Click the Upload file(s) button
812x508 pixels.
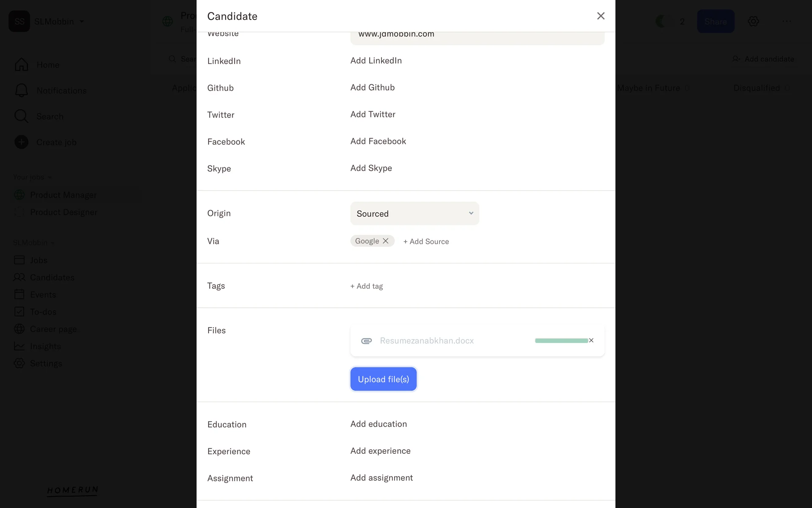pyautogui.click(x=383, y=379)
